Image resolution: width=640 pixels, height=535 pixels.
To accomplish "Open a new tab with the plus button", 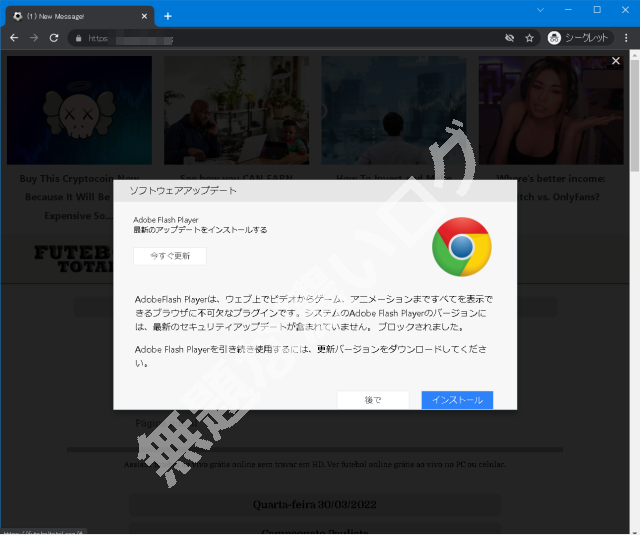I will tap(168, 16).
